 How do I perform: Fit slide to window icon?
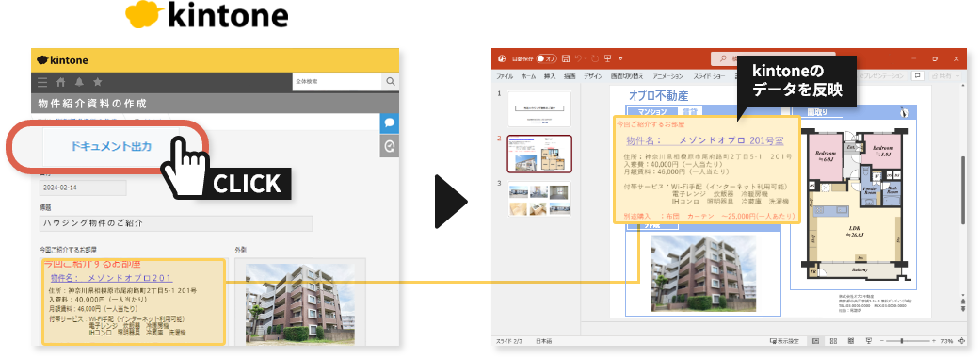960,341
